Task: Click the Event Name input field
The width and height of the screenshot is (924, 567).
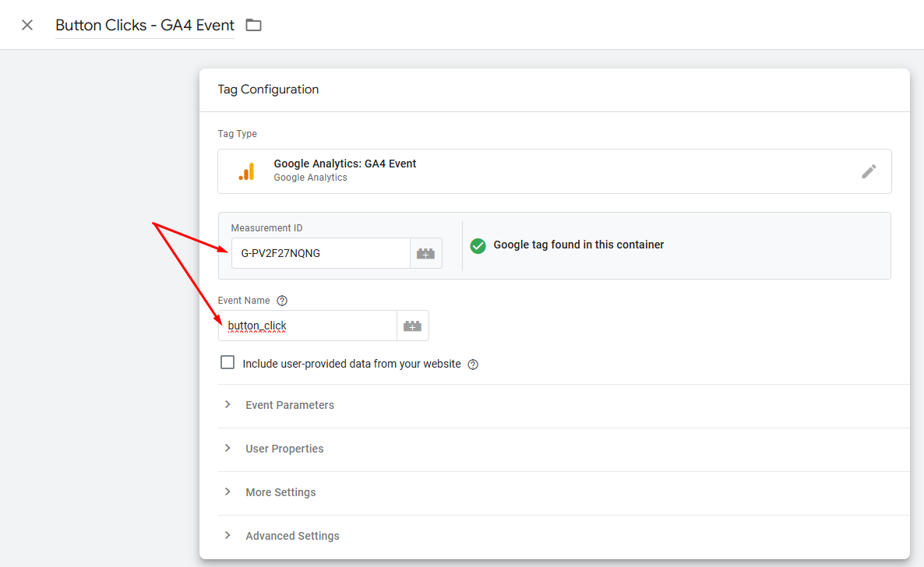Action: point(307,326)
